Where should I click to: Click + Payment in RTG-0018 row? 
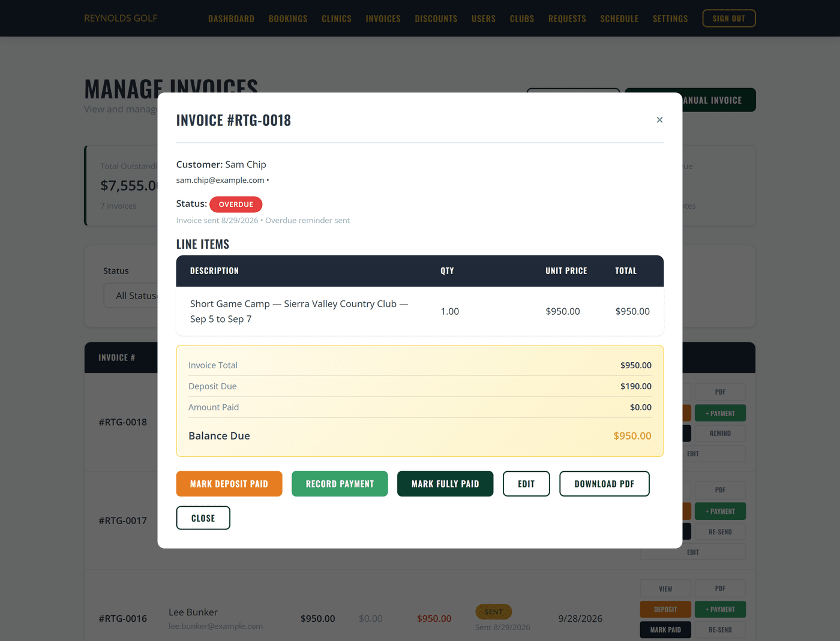[720, 413]
